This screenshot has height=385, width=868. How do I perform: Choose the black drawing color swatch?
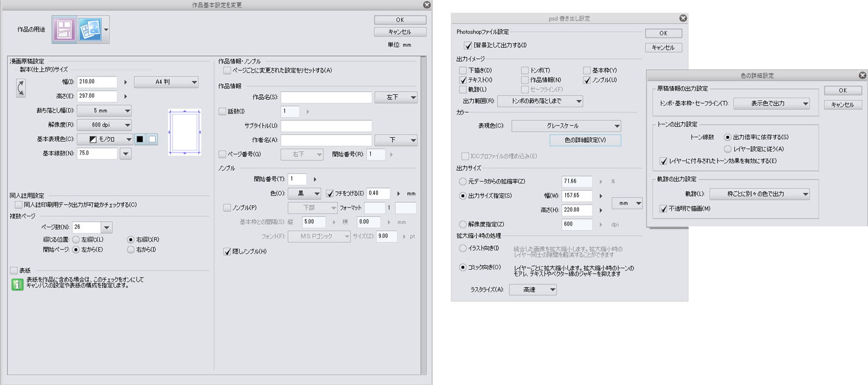click(x=139, y=139)
